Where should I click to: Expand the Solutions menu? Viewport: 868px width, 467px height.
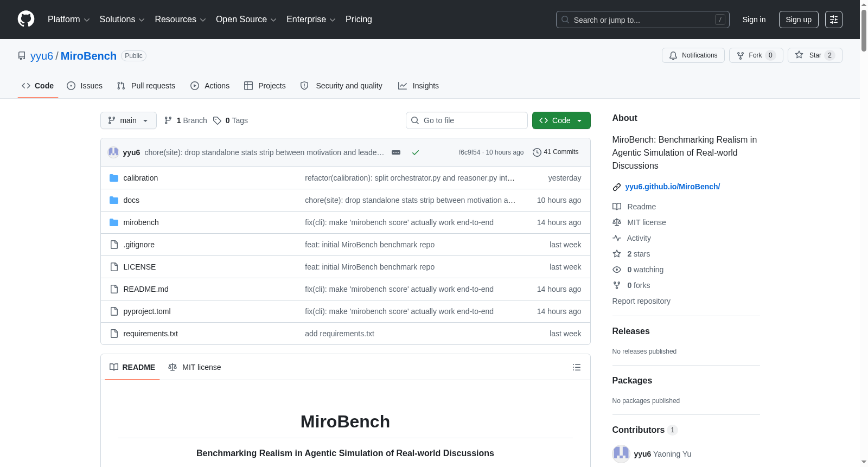coord(122,20)
